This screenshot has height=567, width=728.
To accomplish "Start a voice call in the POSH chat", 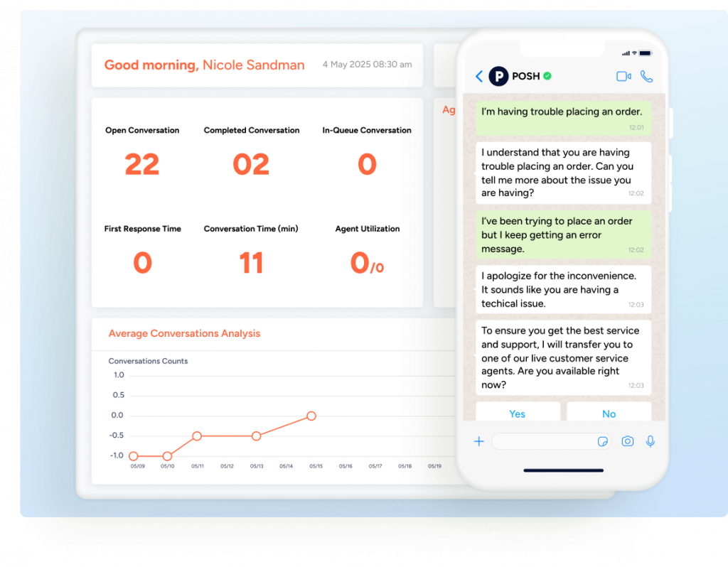I will [646, 76].
